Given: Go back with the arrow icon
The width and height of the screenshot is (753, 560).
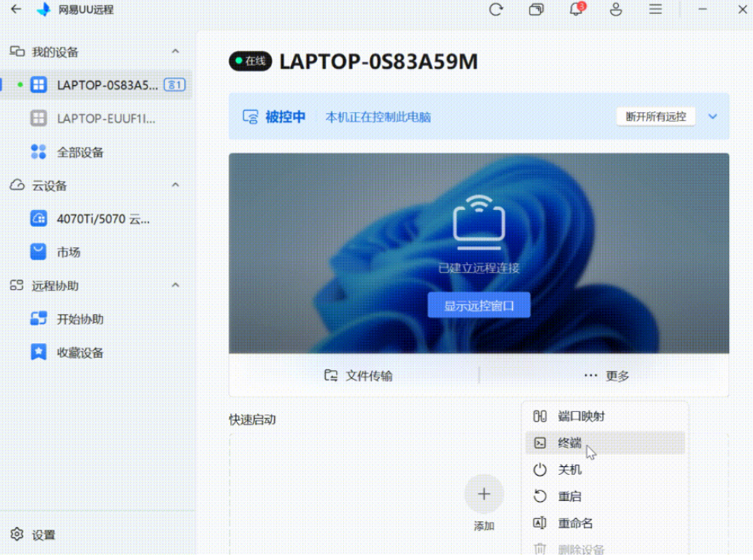Looking at the screenshot, I should (x=15, y=9).
